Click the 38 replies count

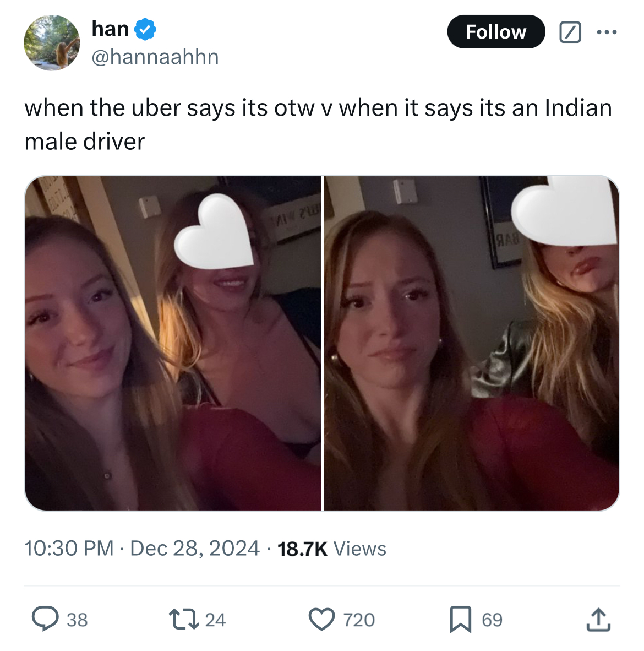point(77,620)
